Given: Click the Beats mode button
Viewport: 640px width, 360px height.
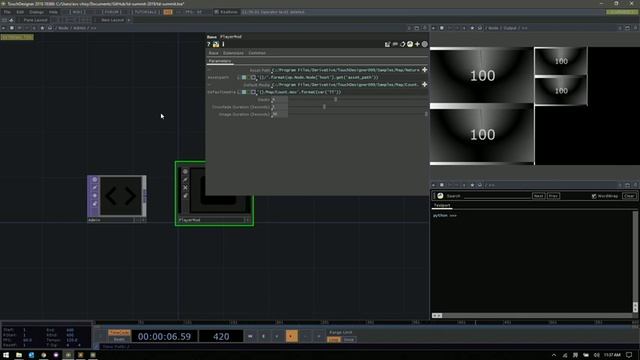Looking at the screenshot, I should (119, 339).
